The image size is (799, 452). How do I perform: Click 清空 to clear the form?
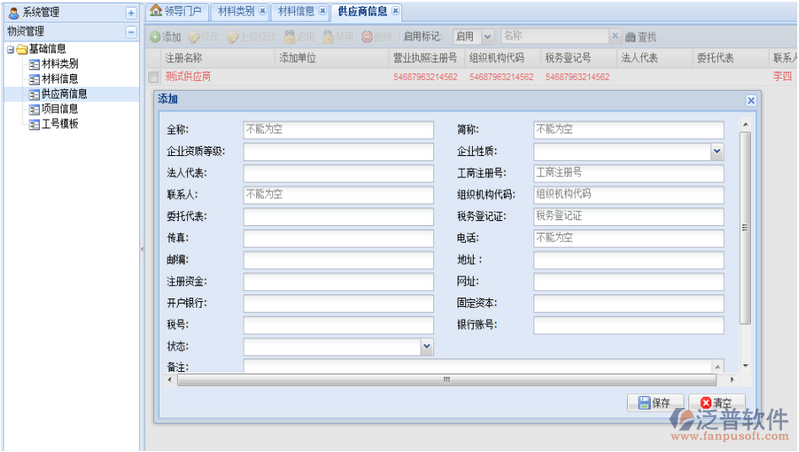716,402
